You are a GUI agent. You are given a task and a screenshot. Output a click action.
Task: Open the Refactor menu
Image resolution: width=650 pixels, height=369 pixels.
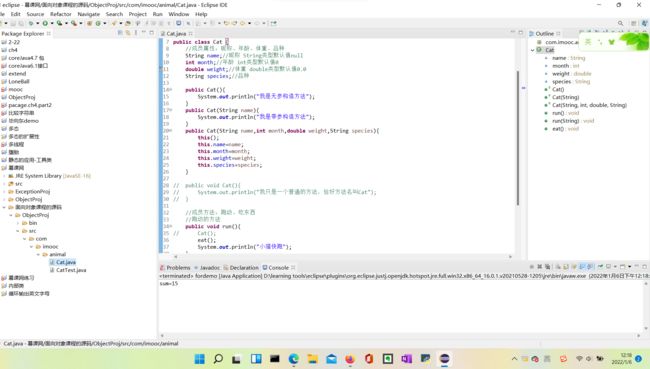(61, 14)
